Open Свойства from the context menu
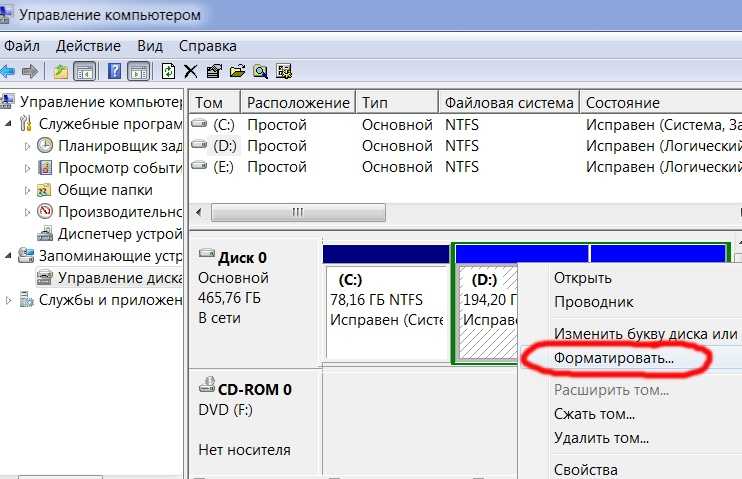The image size is (742, 479). click(x=585, y=470)
